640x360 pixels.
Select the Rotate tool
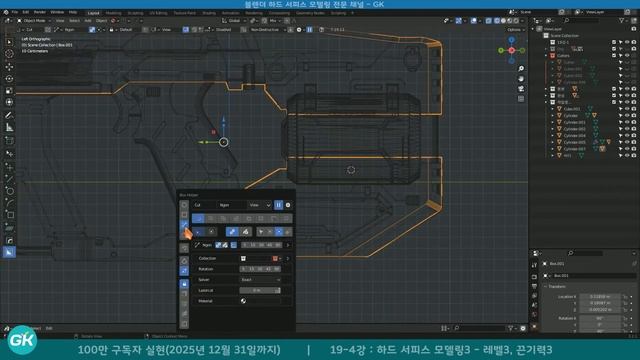point(9,78)
